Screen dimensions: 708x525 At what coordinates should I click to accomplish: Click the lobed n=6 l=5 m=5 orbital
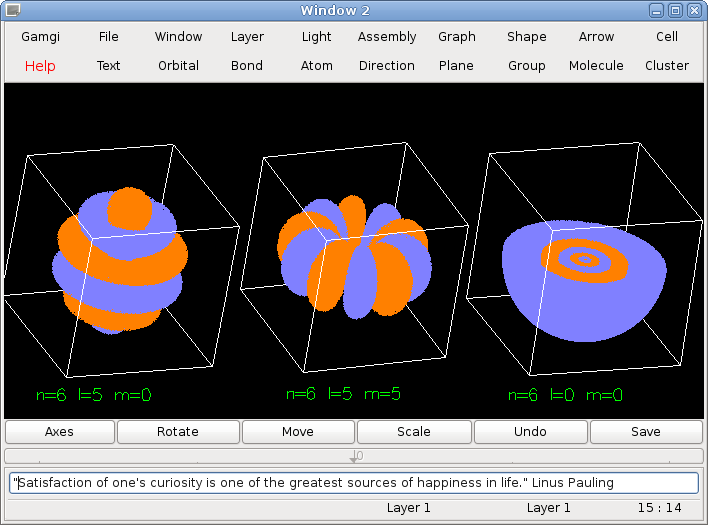(x=354, y=257)
